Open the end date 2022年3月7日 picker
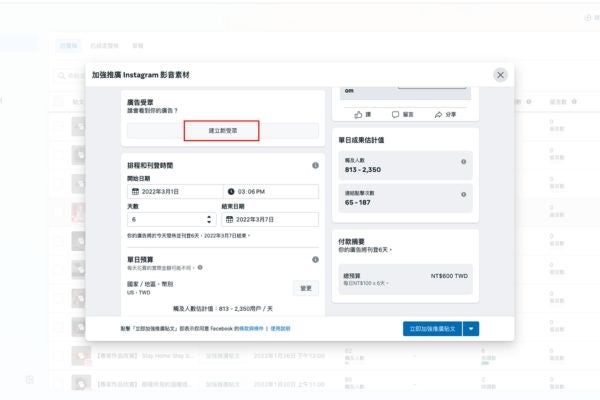 (270, 219)
